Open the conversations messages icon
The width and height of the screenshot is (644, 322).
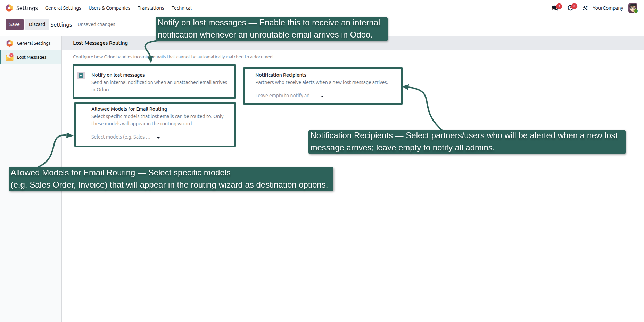click(x=555, y=8)
